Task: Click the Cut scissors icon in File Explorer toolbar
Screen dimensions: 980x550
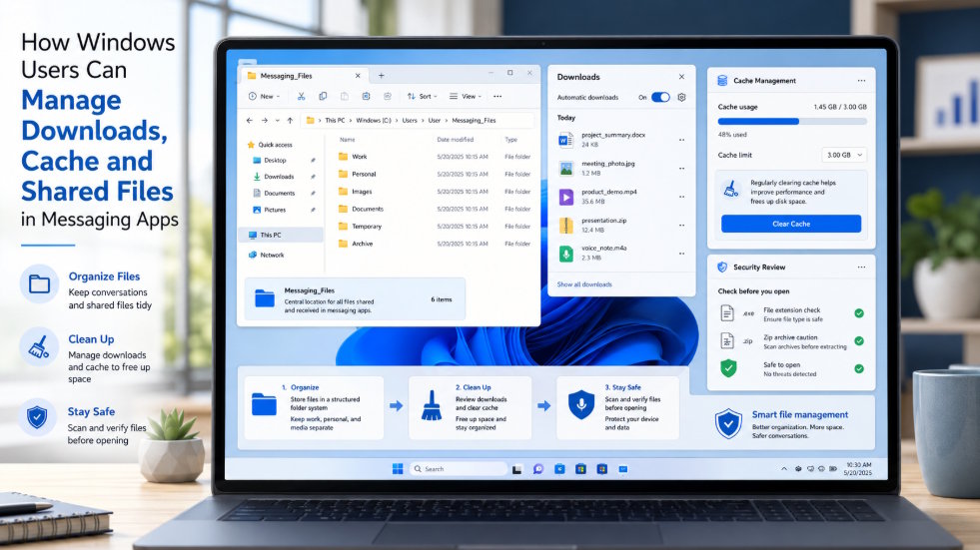Action: 302,96
